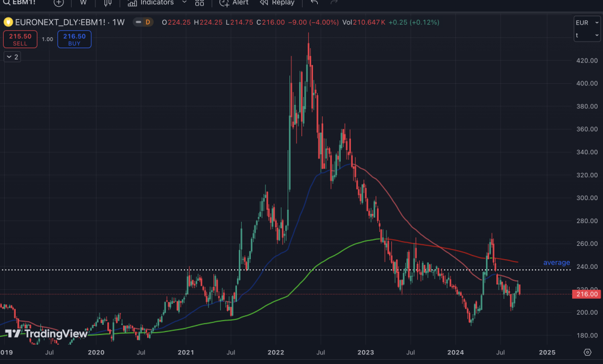
Task: Click the open value O224.25
Action: [176, 22]
